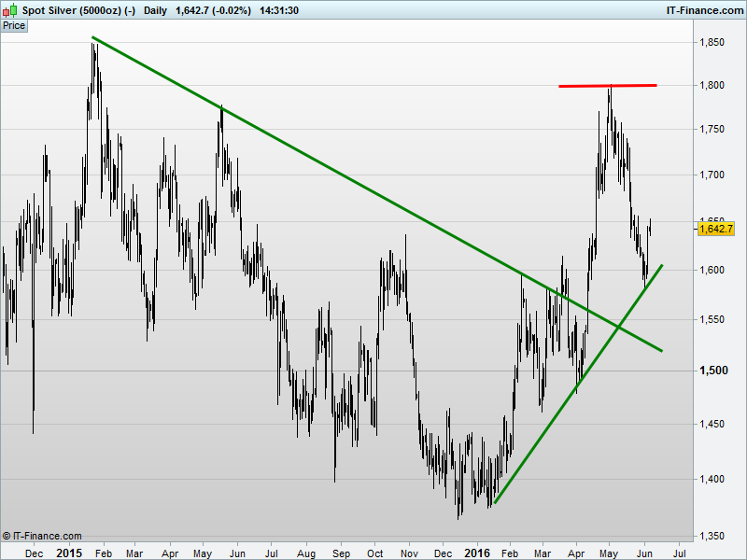This screenshot has height=560, width=747.
Task: Click the Oct label on the time axis
Action: 375,553
